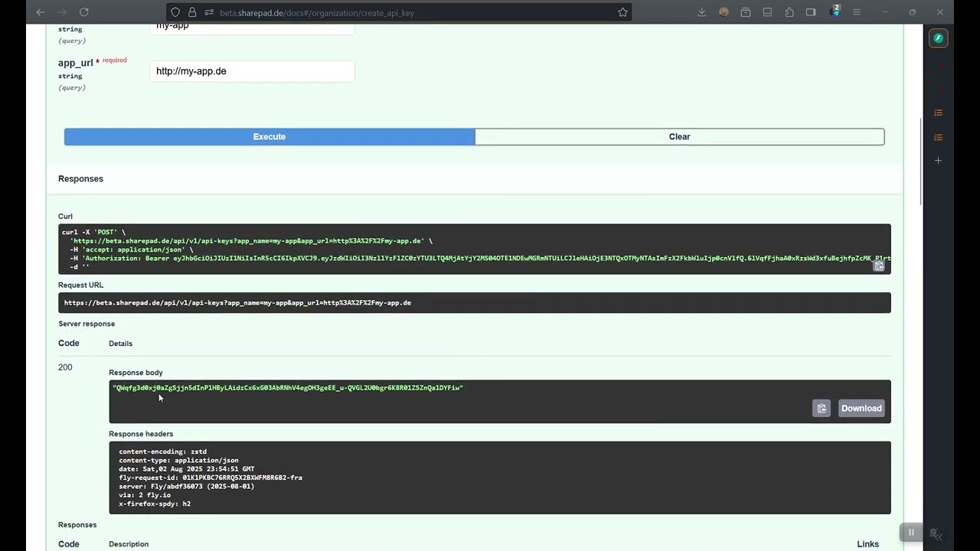Open the site permissions icon in address bar
The height and width of the screenshot is (551, 980).
(208, 12)
